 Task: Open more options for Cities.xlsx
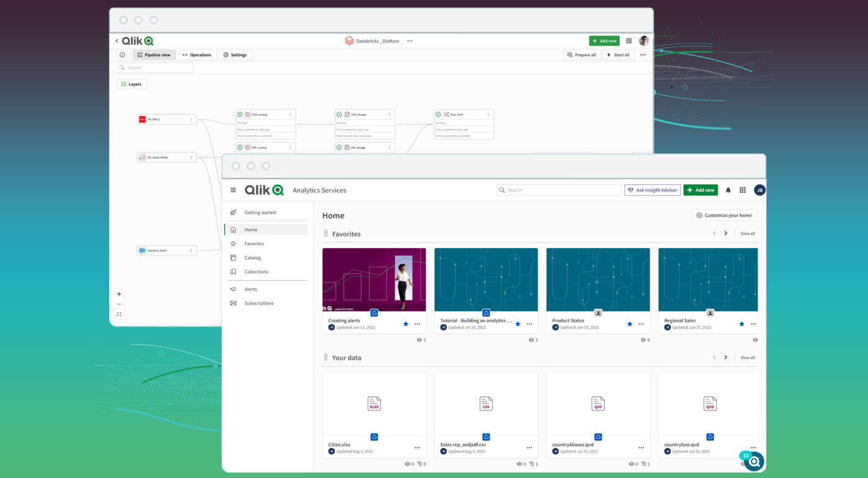pyautogui.click(x=417, y=448)
